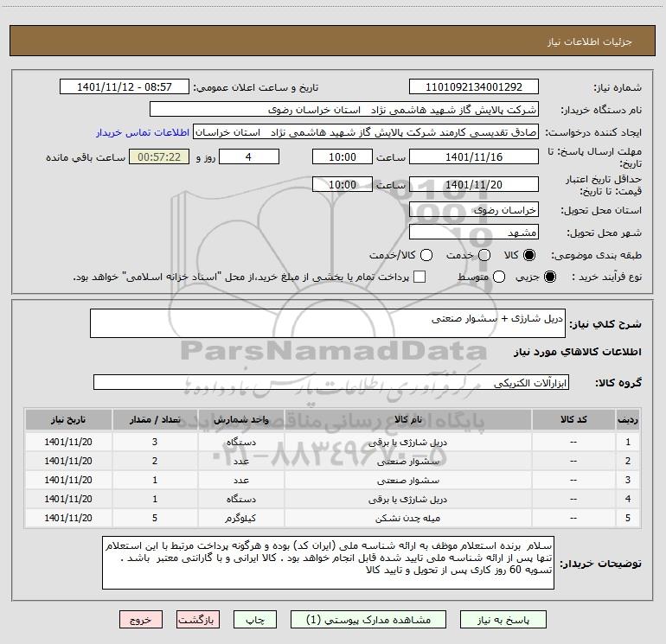Screen dimensions: 666x644
Task: Click the نام دستگاه خریدار field
Action: (x=344, y=110)
